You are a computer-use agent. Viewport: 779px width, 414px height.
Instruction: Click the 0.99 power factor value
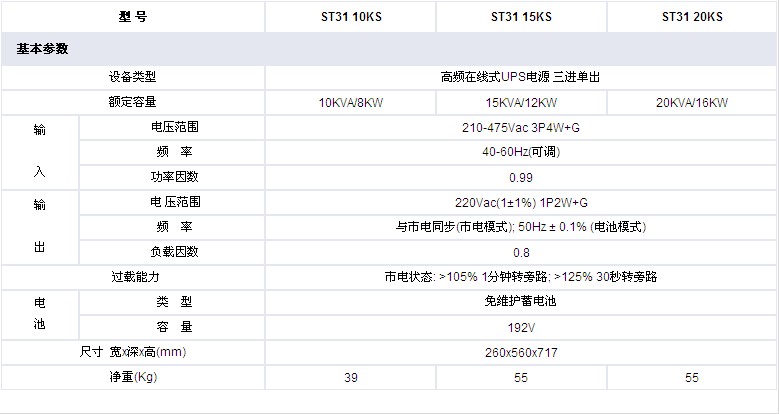[x=520, y=177]
